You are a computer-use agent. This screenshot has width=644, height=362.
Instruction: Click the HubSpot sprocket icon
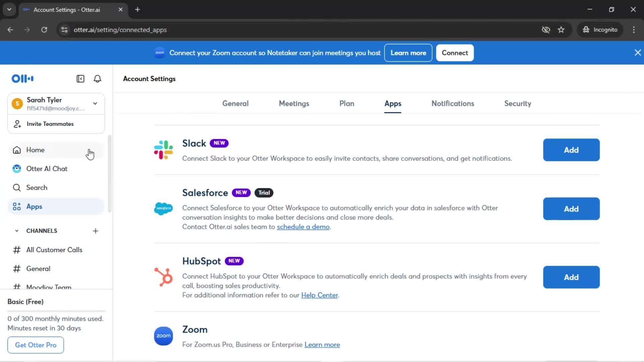[163, 277]
